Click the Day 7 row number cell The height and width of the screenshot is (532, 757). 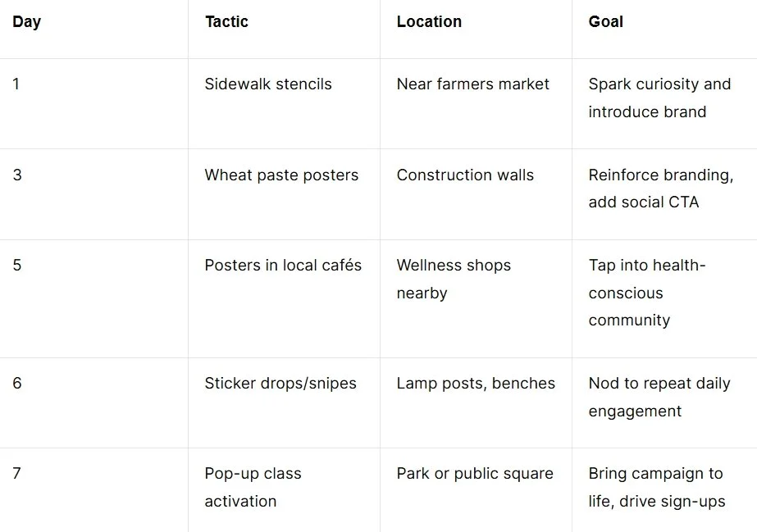pos(18,473)
